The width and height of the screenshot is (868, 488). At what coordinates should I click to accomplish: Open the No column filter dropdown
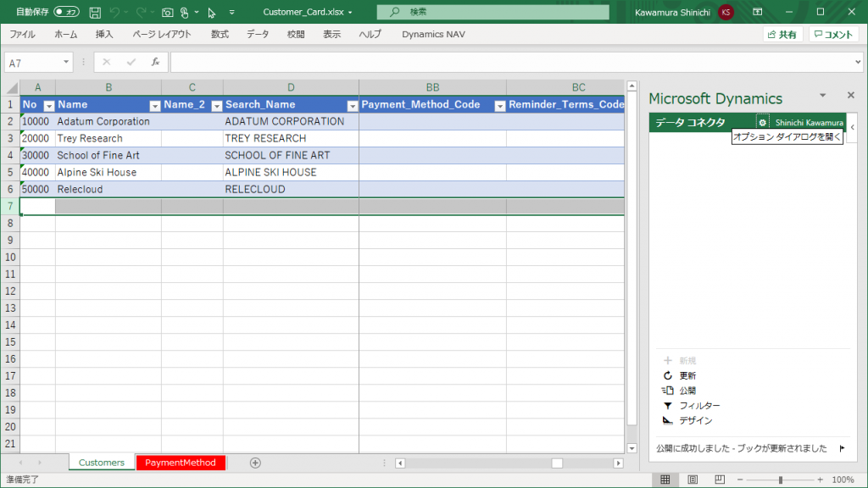(48, 106)
